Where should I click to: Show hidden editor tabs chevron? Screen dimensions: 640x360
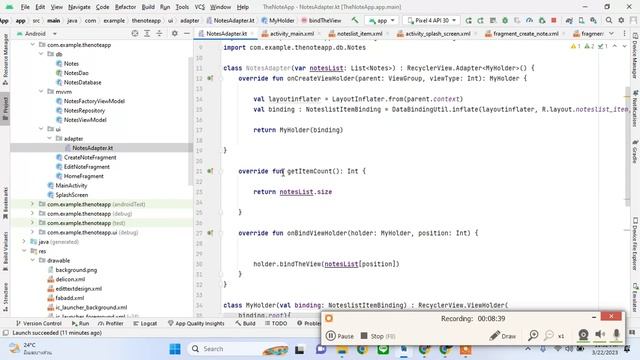(x=611, y=33)
